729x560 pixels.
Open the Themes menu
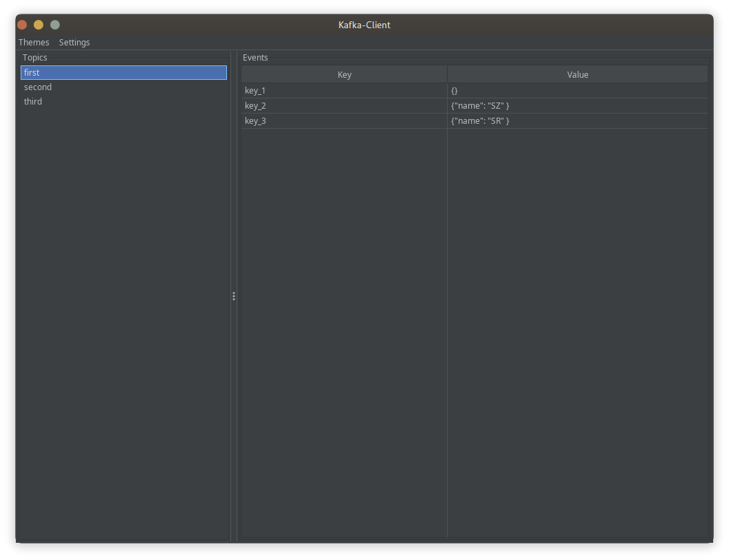(34, 42)
